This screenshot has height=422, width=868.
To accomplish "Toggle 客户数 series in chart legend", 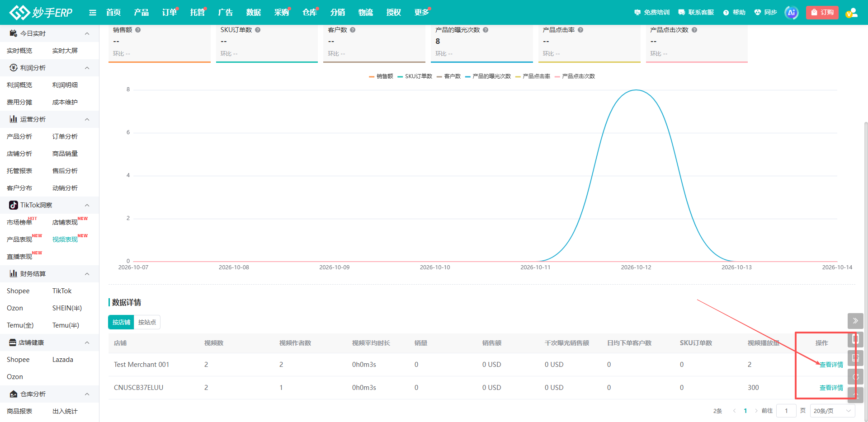I will (448, 76).
